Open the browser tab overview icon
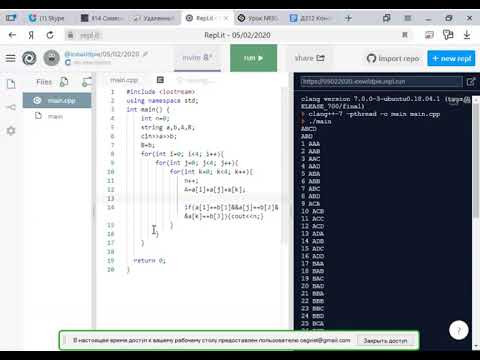 [x=387, y=18]
